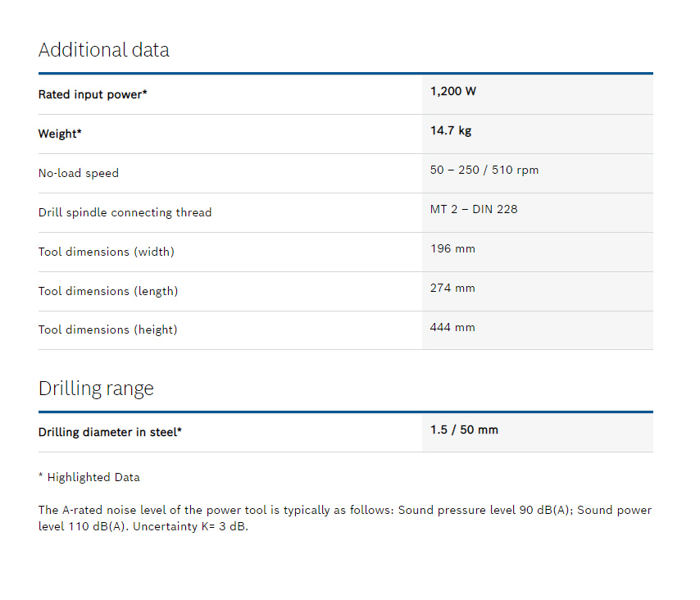Click the "Drilling range" section heading
Screen dimensions: 700x600
coord(96,388)
